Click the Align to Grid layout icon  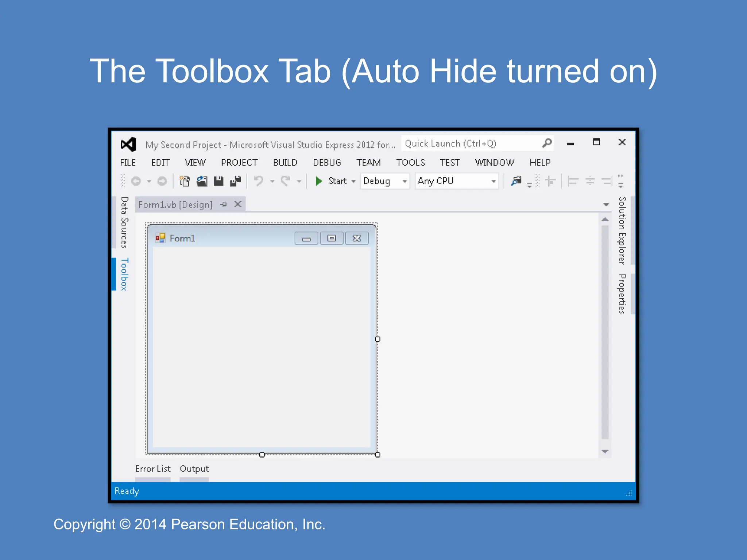pyautogui.click(x=550, y=181)
